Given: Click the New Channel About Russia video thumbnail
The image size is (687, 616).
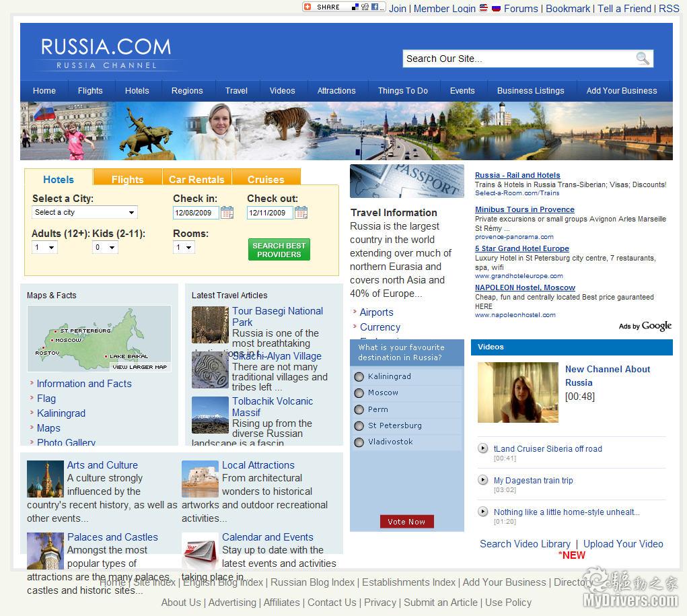Looking at the screenshot, I should [x=518, y=392].
